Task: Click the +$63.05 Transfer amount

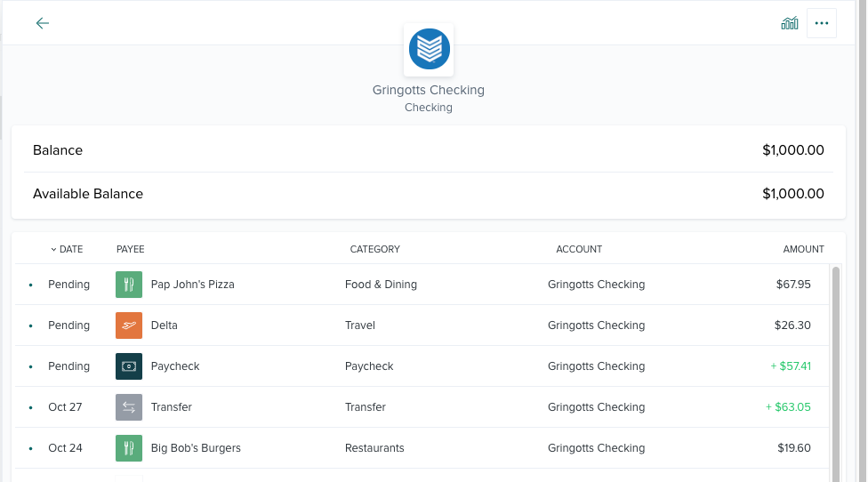Action: [788, 407]
